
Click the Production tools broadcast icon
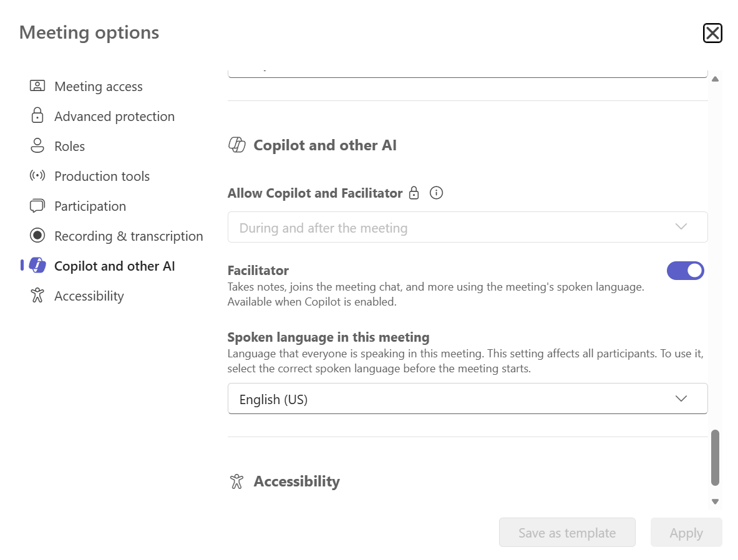tap(37, 175)
